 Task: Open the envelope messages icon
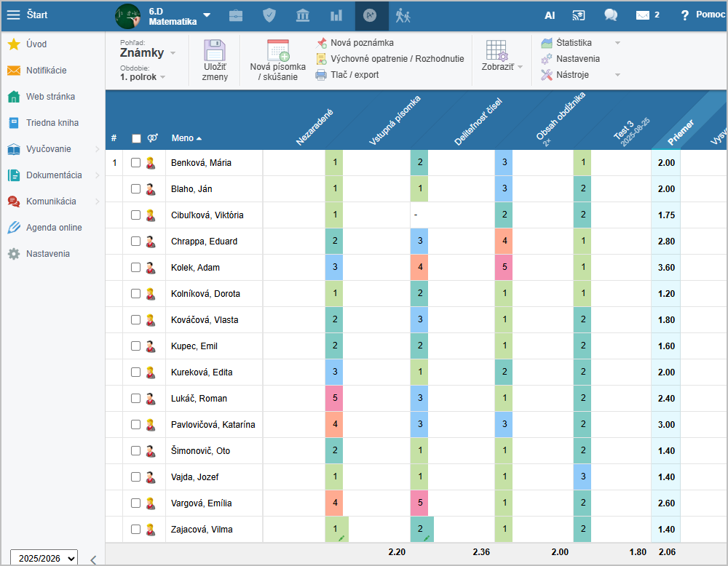[x=642, y=15]
